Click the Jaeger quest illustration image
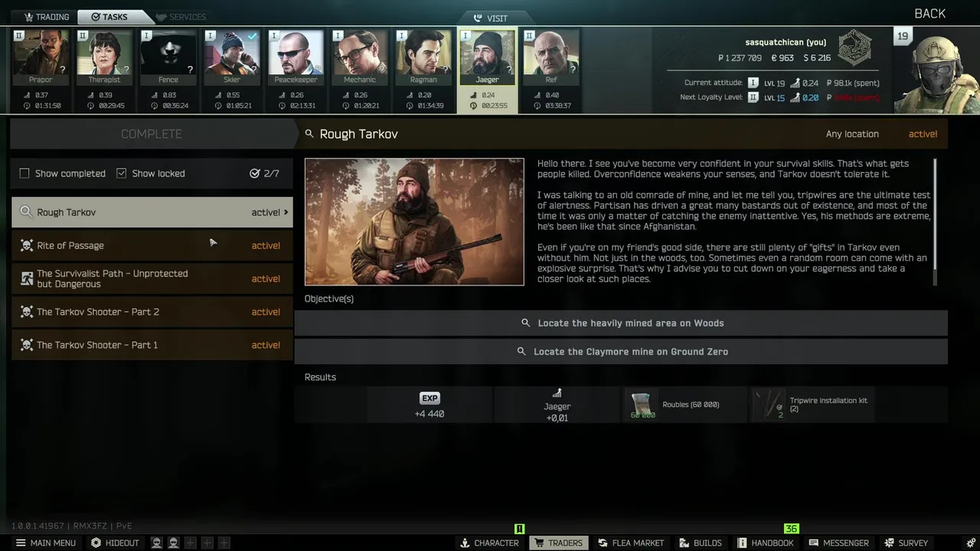Viewport: 980px width, 551px height. click(x=414, y=222)
